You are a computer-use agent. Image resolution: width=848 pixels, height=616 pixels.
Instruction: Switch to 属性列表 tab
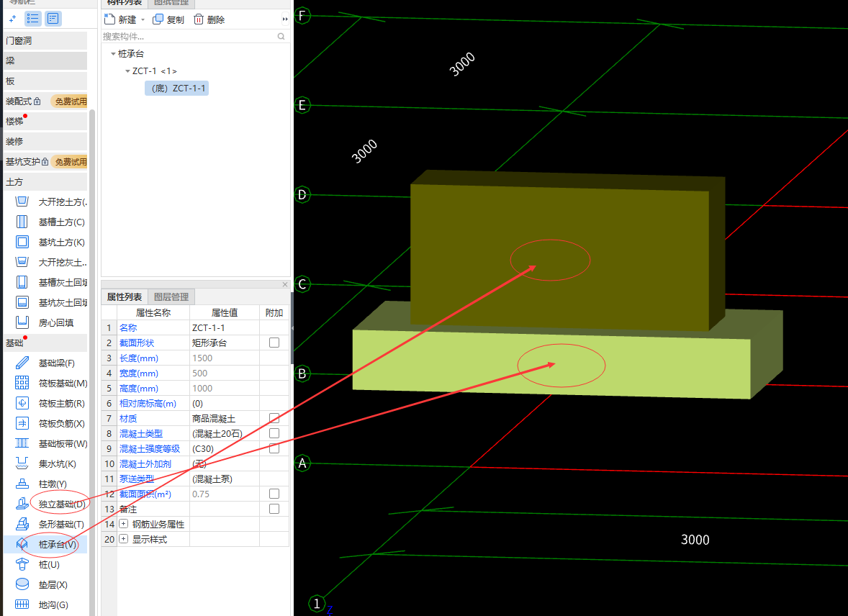[125, 297]
